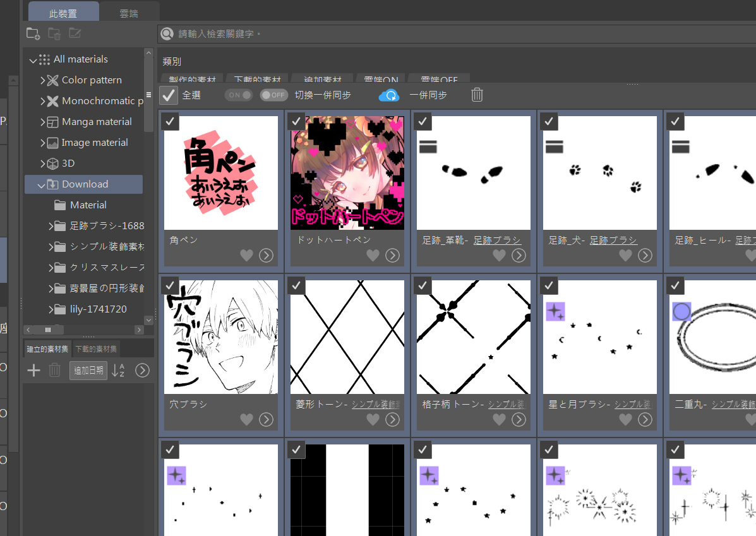Switch the OFF sync toggle
Image resolution: width=756 pixels, height=536 pixels.
point(273,95)
